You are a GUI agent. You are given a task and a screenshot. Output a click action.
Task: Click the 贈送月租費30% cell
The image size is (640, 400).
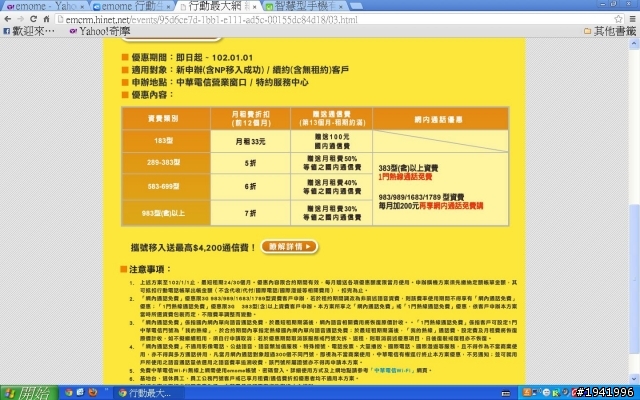(331, 213)
